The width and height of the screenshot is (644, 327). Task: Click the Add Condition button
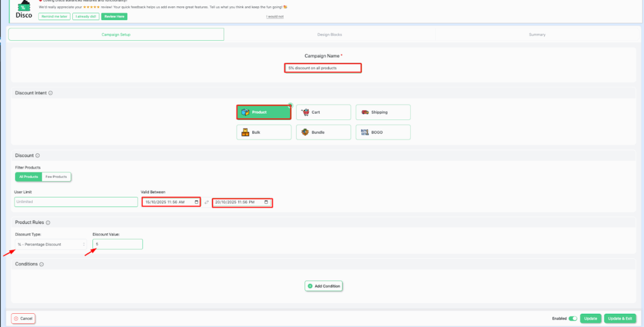tap(325, 286)
